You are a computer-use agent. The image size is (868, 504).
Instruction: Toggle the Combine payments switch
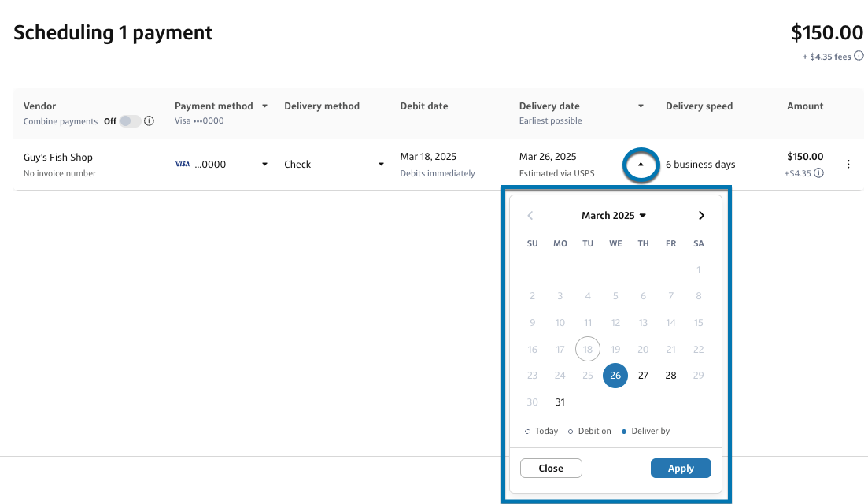(x=130, y=121)
